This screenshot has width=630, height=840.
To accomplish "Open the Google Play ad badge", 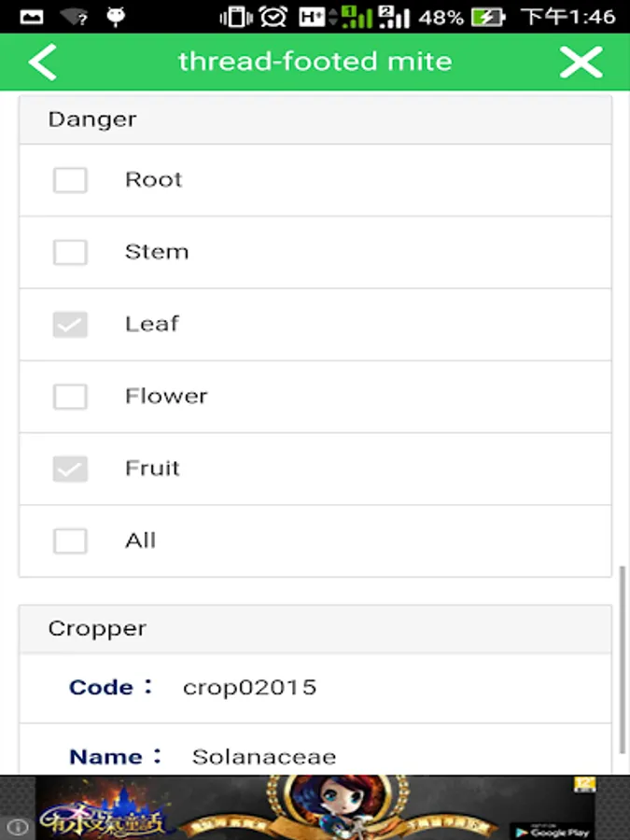I will pyautogui.click(x=553, y=830).
